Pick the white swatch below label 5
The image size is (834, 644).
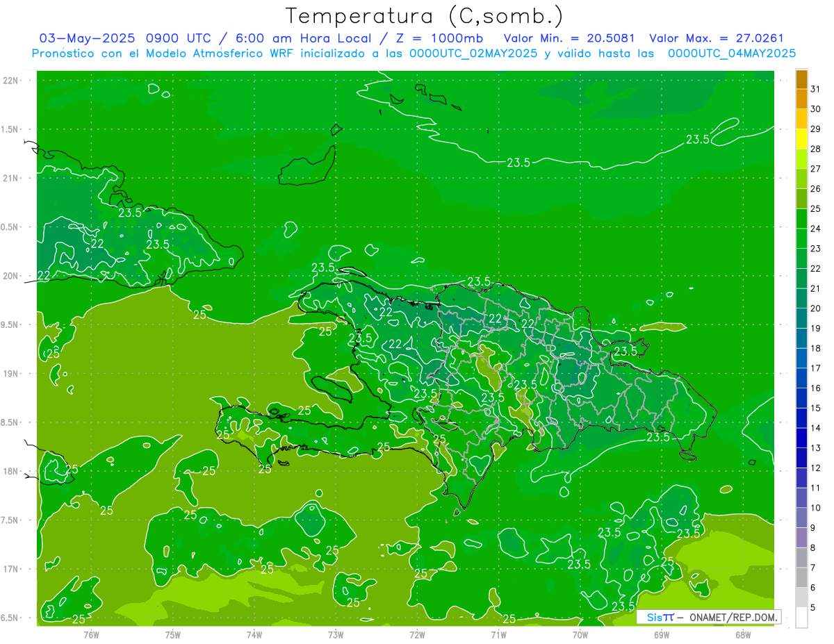click(801, 618)
